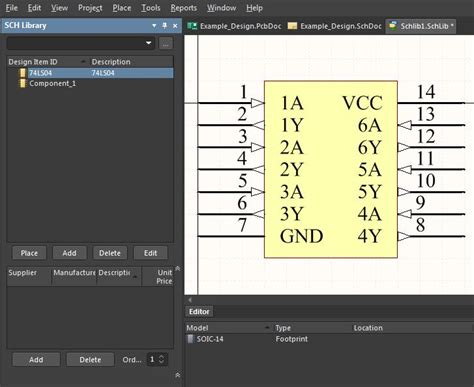This screenshot has width=474, height=387.
Task: Close the SCH Library panel
Action: tap(175, 26)
